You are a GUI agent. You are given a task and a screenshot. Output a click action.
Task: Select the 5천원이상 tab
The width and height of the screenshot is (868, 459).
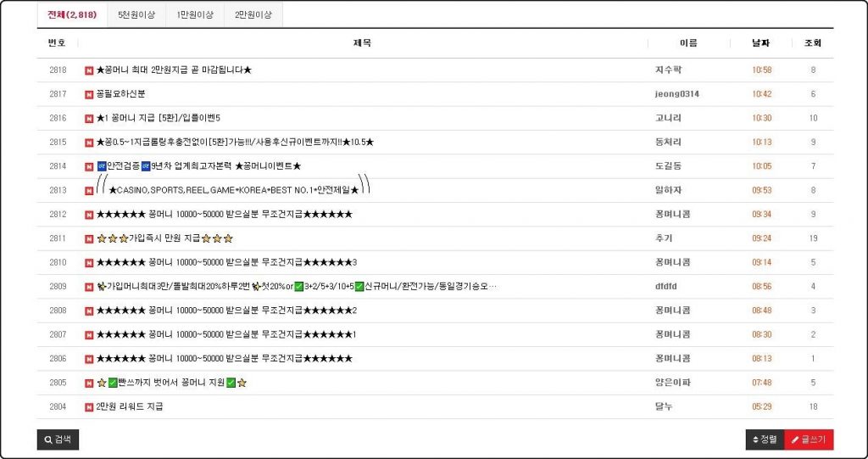tap(136, 15)
